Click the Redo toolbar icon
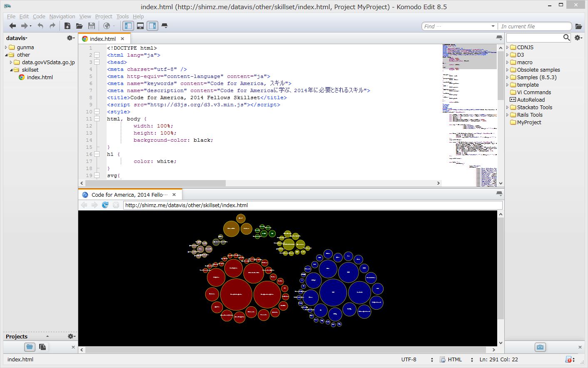 click(52, 26)
